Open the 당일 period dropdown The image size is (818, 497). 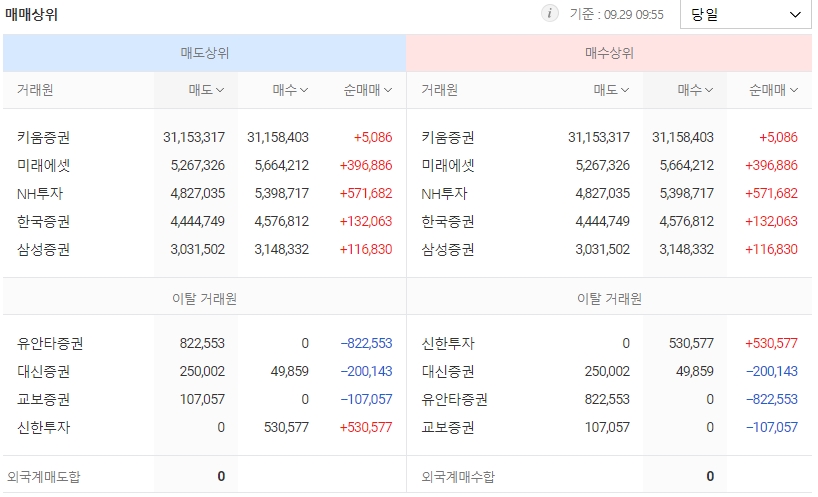[745, 15]
